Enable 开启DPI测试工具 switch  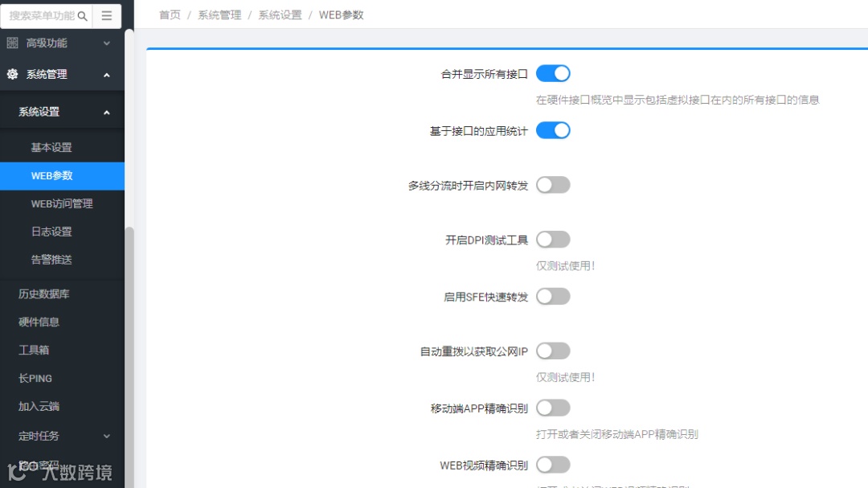553,240
